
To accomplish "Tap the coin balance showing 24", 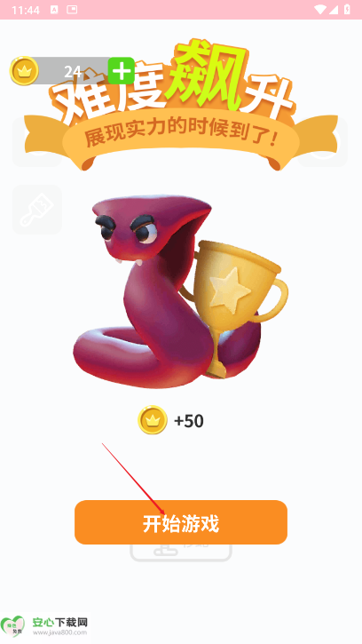I will pyautogui.click(x=72, y=71).
